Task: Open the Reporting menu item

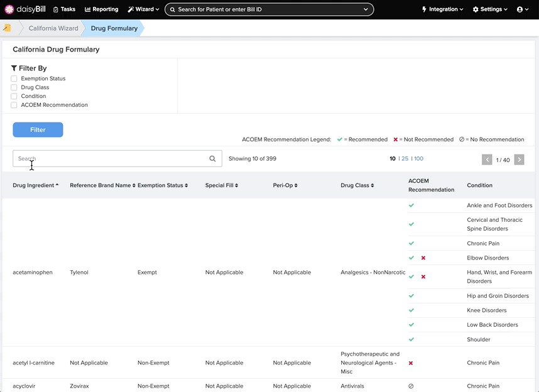Action: (x=101, y=9)
